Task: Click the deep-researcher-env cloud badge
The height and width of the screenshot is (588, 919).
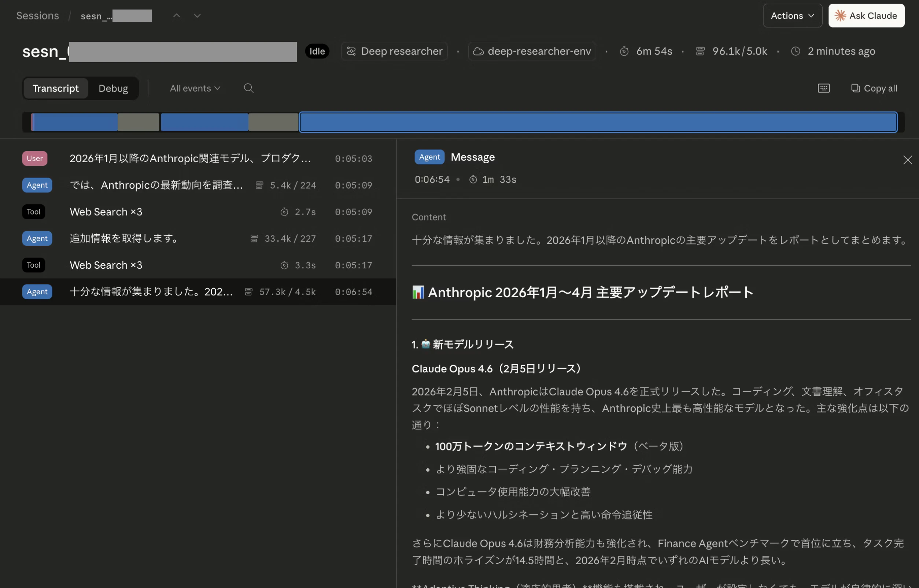Action: pos(532,51)
